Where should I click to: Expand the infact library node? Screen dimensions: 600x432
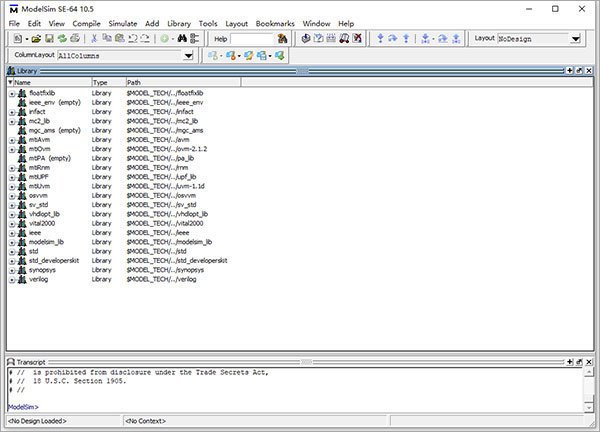[x=12, y=112]
